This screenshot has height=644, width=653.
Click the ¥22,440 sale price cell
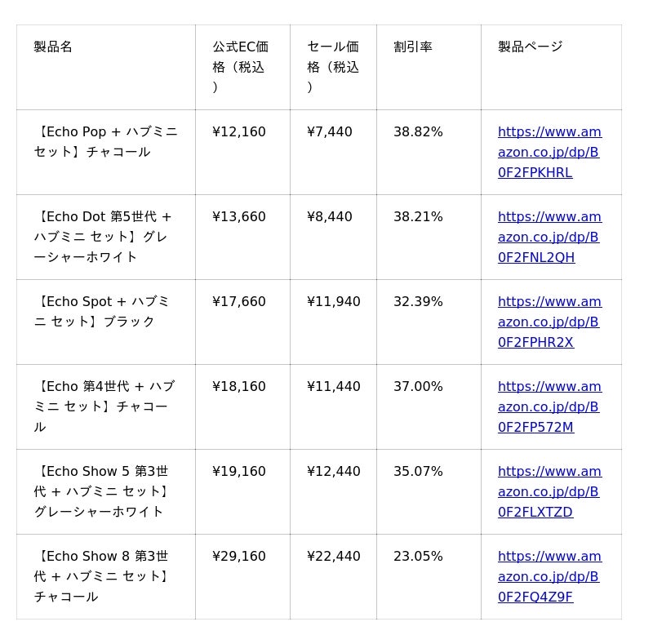coord(334,556)
